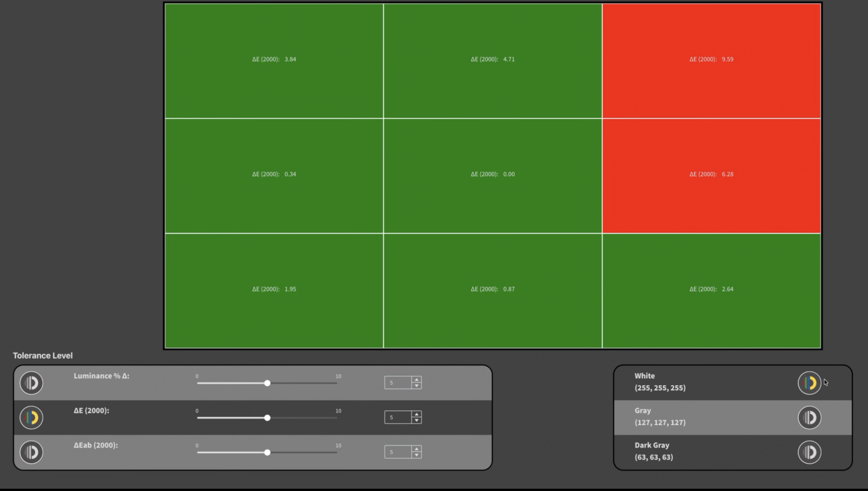Select the green cell showing ΔE 3.84
868x491 pixels.
[x=274, y=59]
